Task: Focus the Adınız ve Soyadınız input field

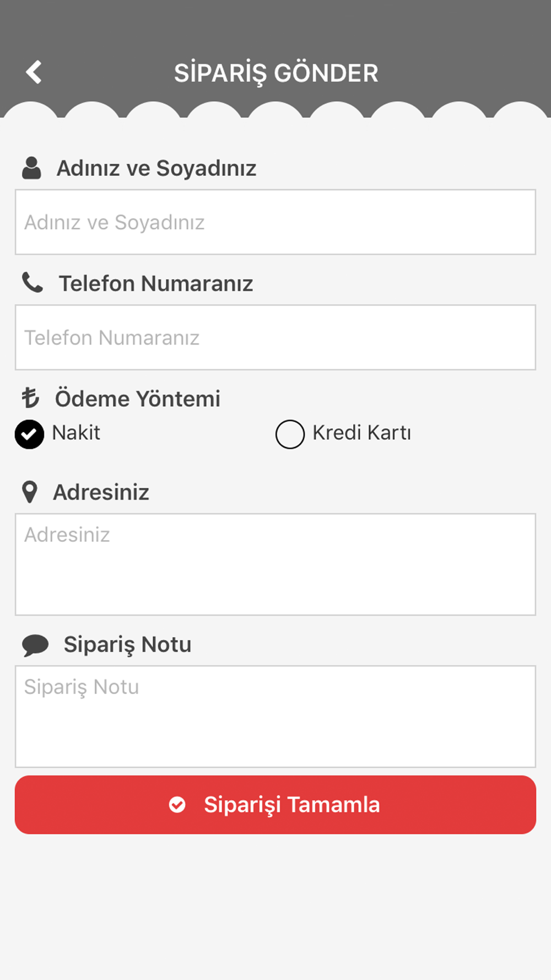Action: [275, 222]
